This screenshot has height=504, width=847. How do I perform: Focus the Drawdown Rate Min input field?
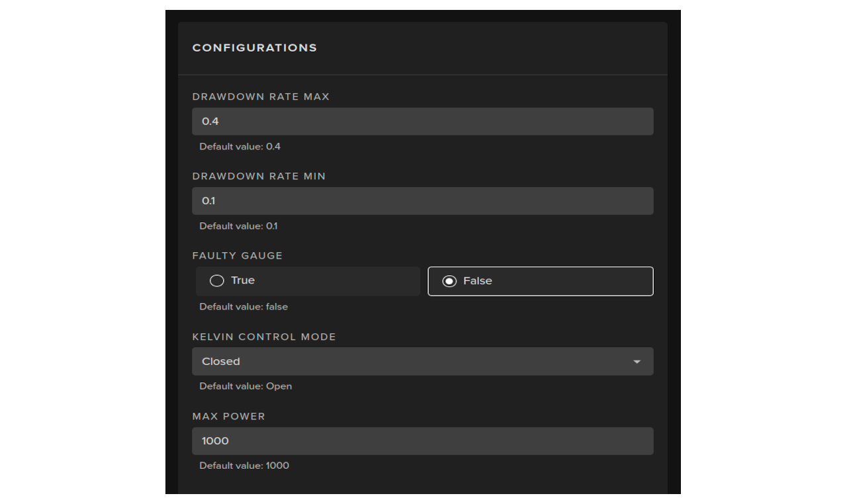(x=422, y=201)
